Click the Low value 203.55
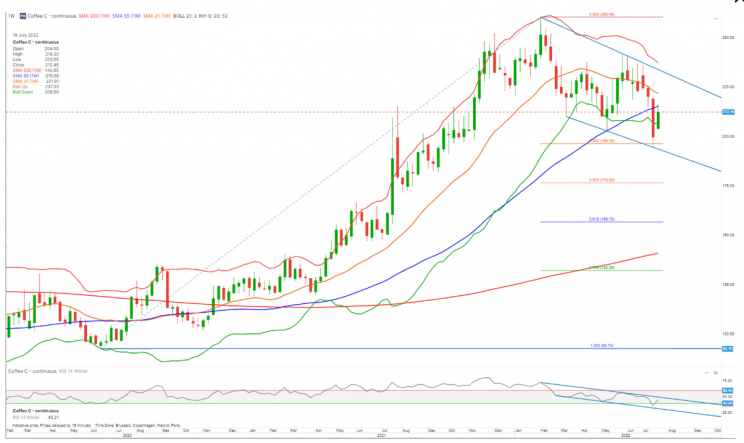 click(x=52, y=60)
